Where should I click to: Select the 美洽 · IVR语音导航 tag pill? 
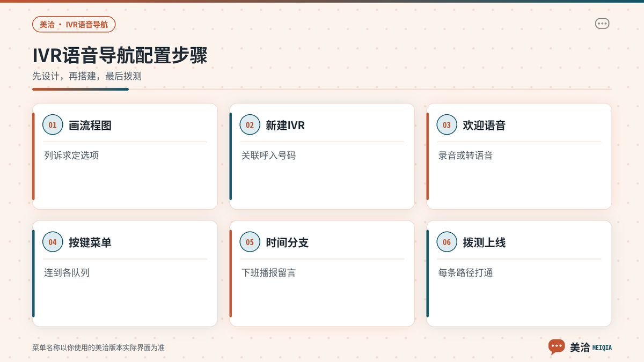[74, 24]
